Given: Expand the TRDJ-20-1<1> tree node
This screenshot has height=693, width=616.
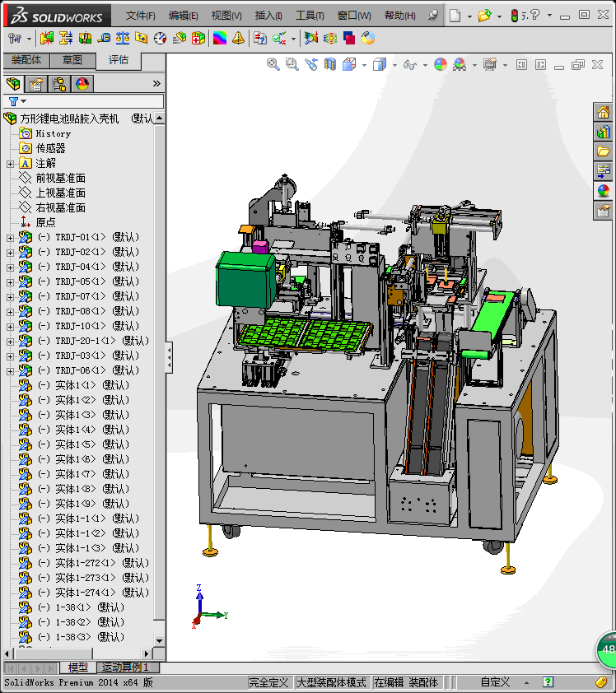Looking at the screenshot, I should pyautogui.click(x=10, y=342).
